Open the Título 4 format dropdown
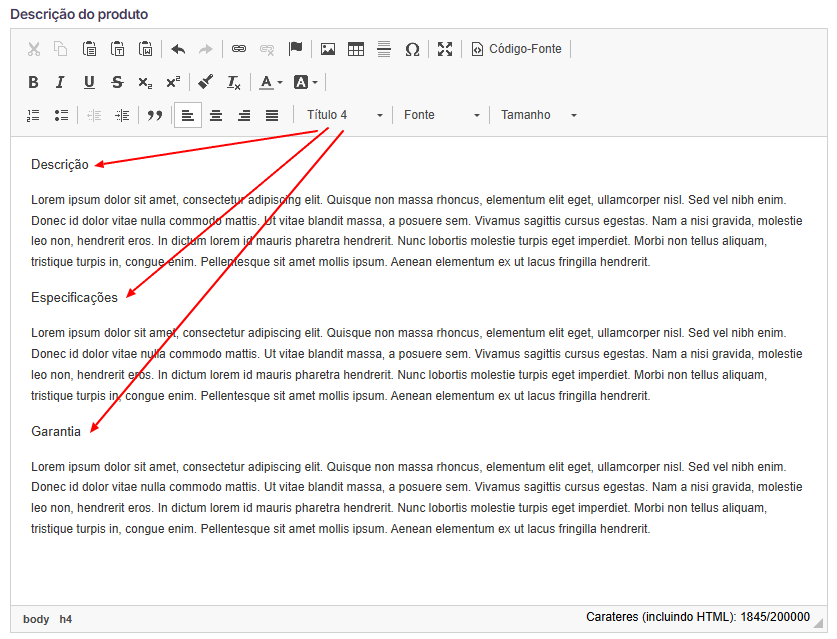 (x=343, y=115)
